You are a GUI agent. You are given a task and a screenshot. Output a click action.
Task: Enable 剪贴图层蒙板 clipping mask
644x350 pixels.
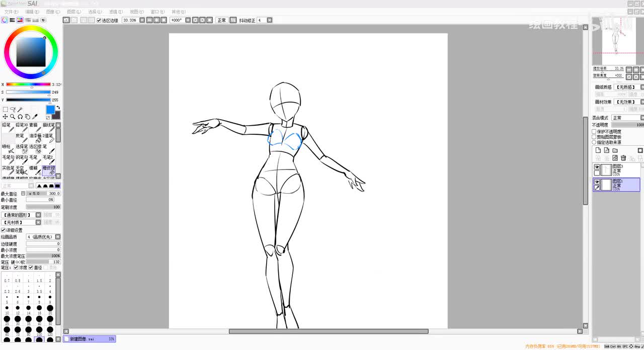click(x=594, y=137)
